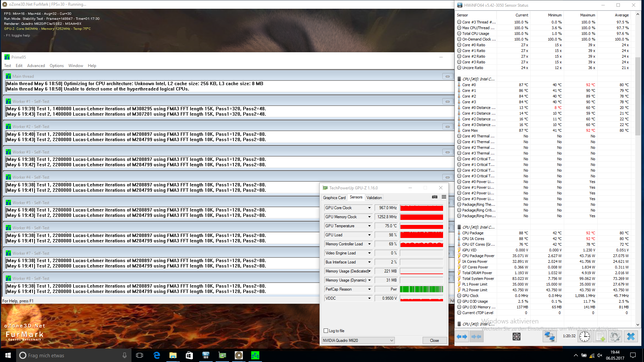
Task: Open the Video Engine Load dropdown
Action: coord(369,253)
